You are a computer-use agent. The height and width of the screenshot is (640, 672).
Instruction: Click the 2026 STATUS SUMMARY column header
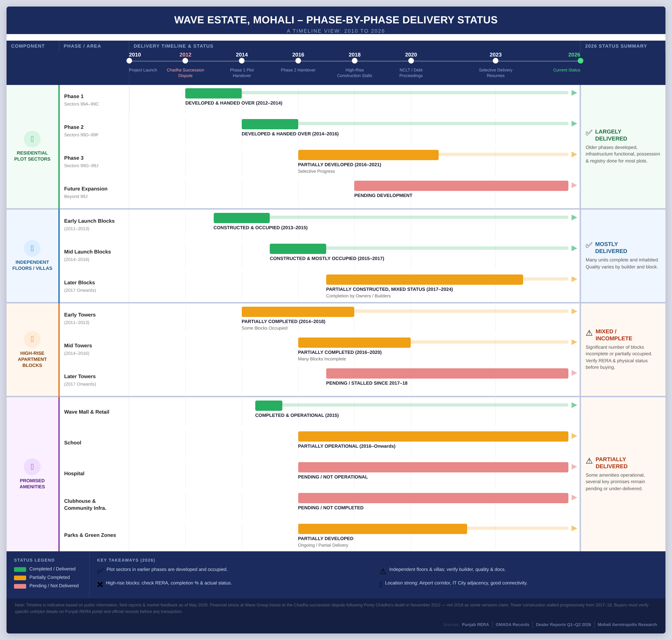pos(616,46)
